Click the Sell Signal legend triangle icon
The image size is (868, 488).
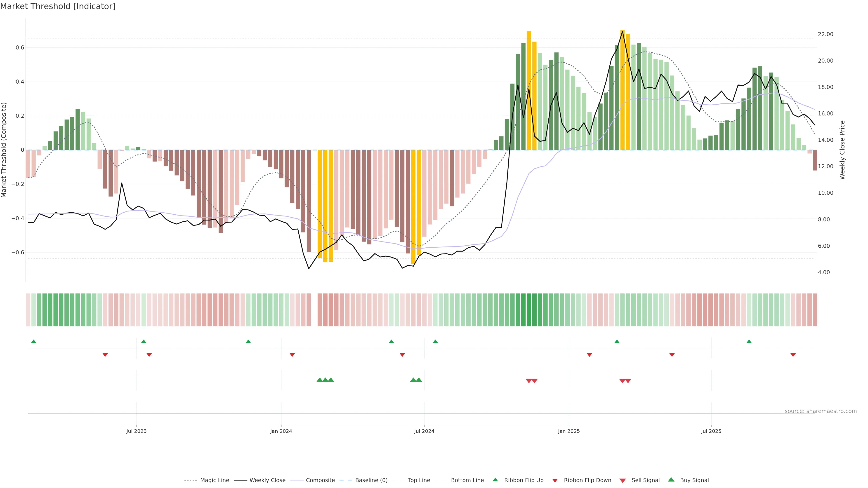[x=622, y=480]
